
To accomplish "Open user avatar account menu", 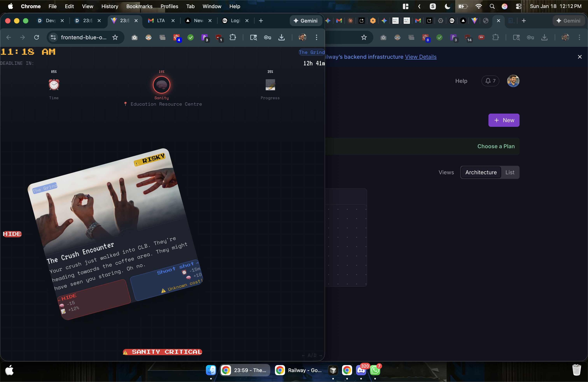I will (513, 81).
